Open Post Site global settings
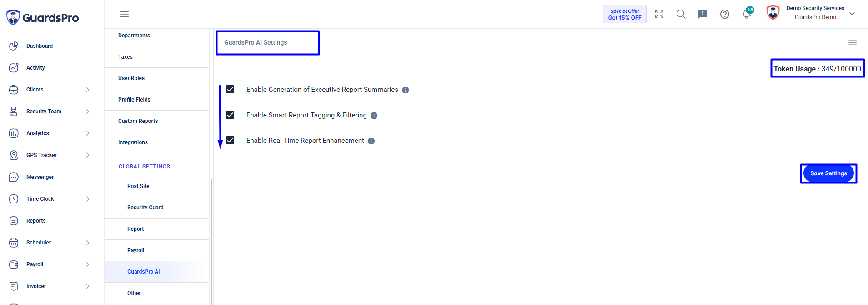Viewport: 868px width, 305px height. (x=157, y=186)
